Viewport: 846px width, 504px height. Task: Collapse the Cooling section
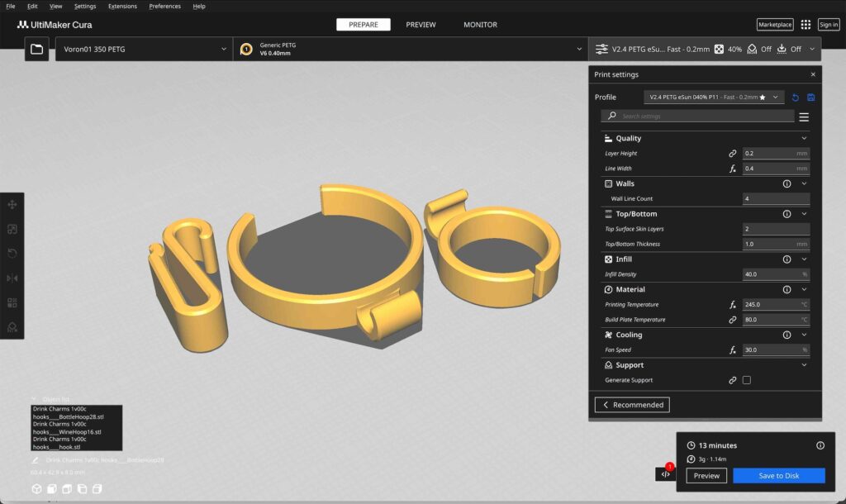point(804,335)
